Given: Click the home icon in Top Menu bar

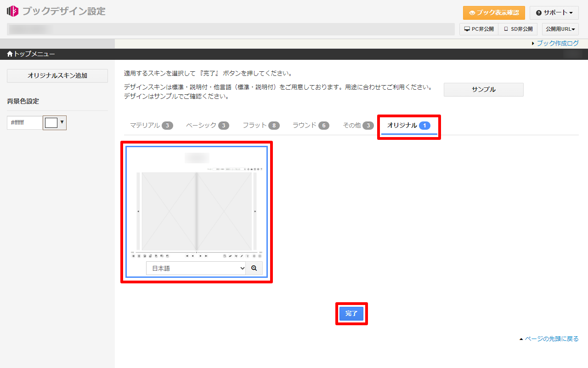Looking at the screenshot, I should pyautogui.click(x=10, y=54).
